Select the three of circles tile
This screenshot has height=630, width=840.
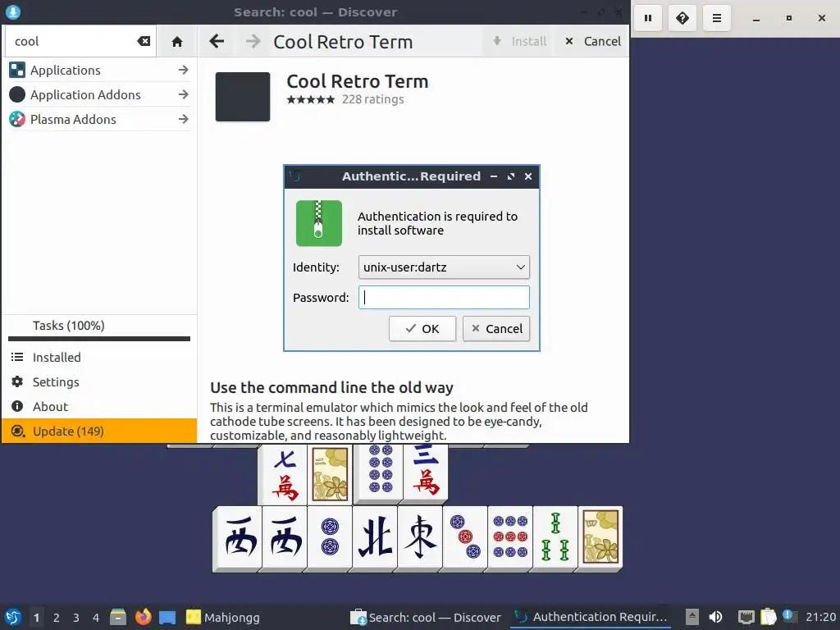465,537
